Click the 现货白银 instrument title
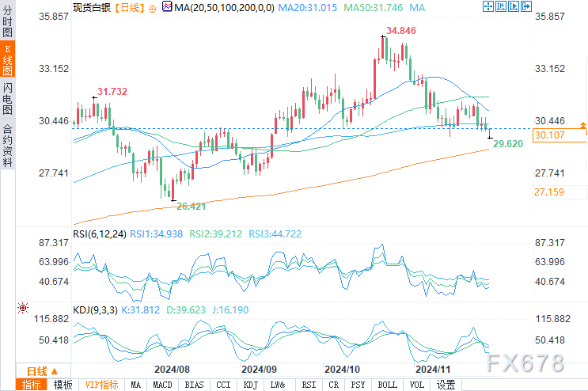Viewport: 588px width, 391px height. 92,7
